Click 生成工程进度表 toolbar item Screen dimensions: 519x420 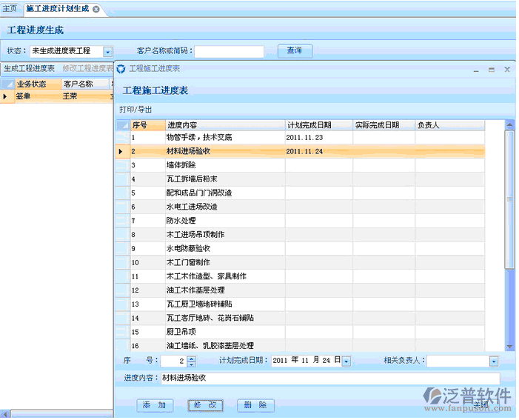29,68
